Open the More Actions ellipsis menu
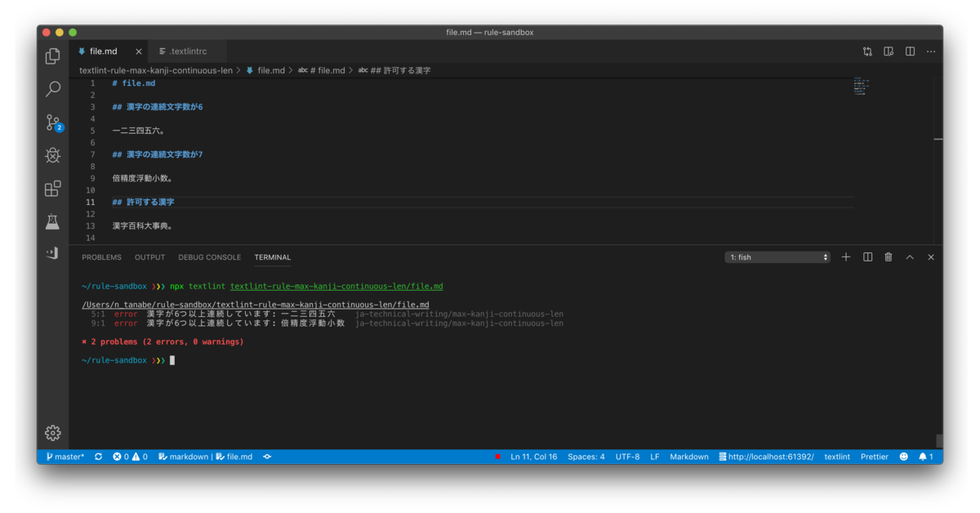The image size is (980, 513). click(x=931, y=51)
